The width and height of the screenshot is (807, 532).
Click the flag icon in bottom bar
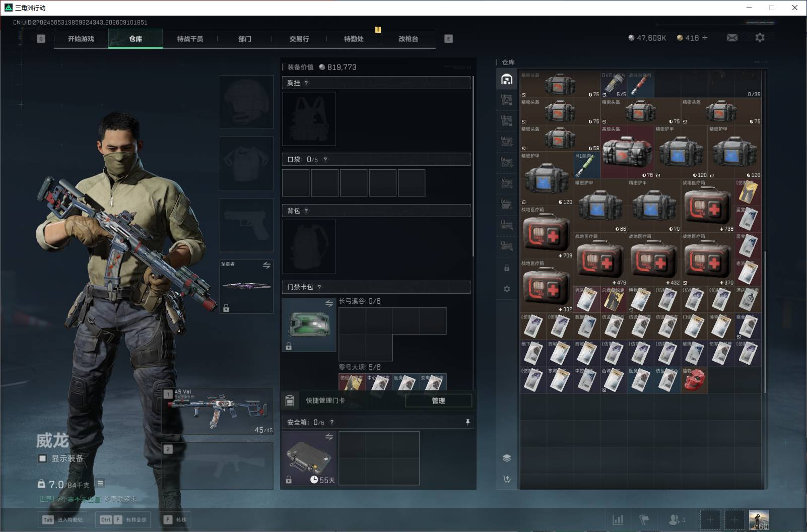[x=644, y=519]
